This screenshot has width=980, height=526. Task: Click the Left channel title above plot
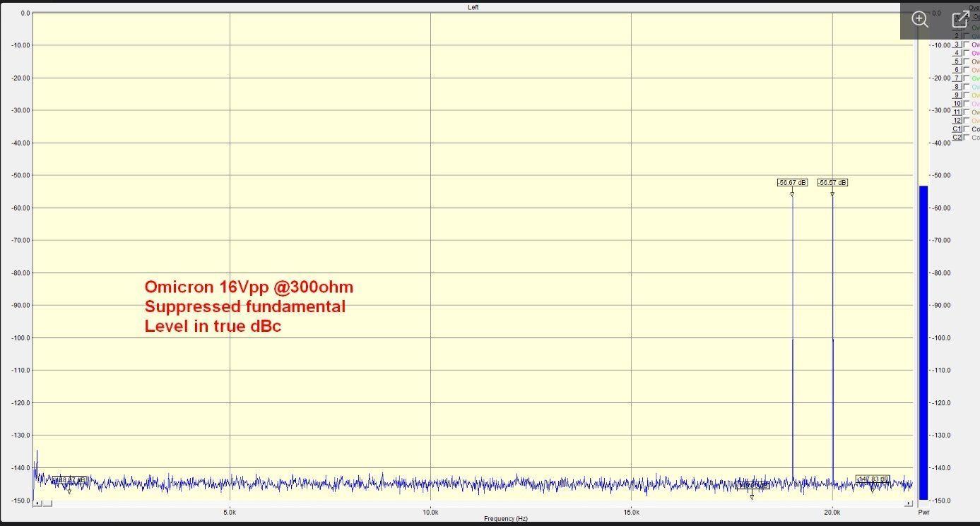pos(473,7)
